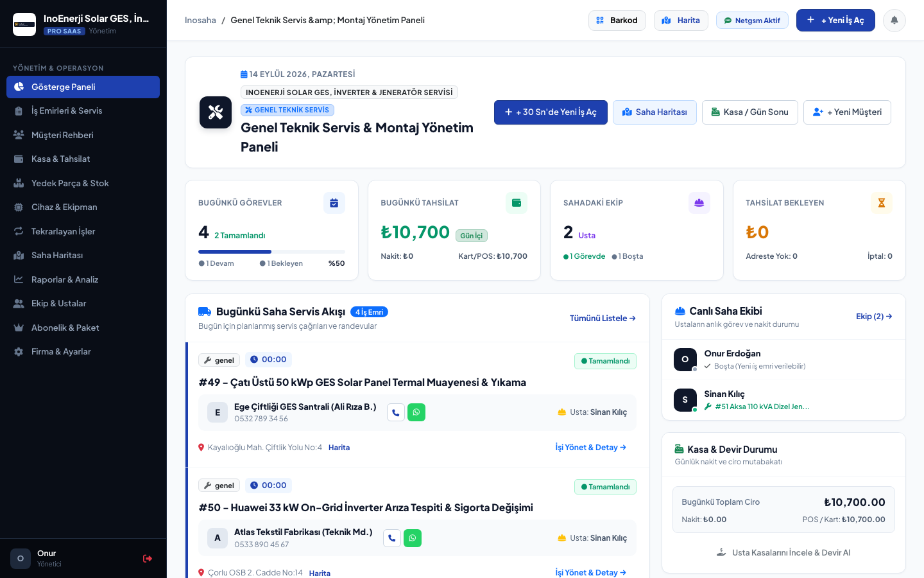Image resolution: width=924 pixels, height=578 pixels.
Task: Open Raporlar & Analiz in sidebar
Action: [x=83, y=279]
